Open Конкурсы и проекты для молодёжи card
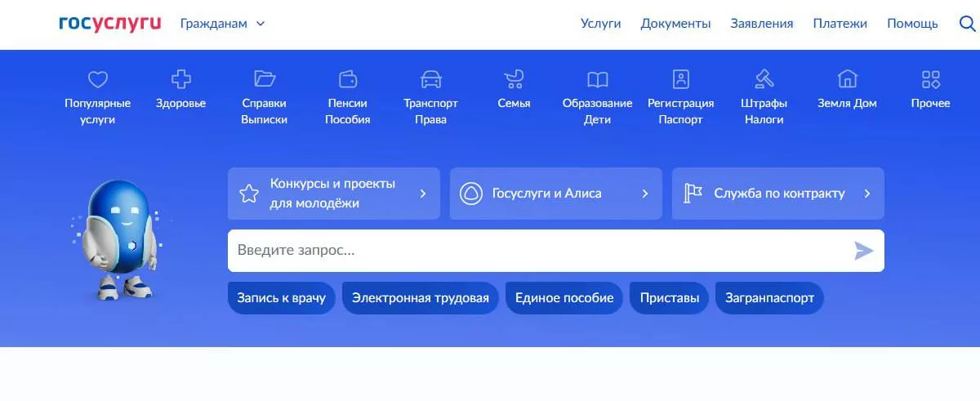The width and height of the screenshot is (980, 401). pyautogui.click(x=333, y=194)
